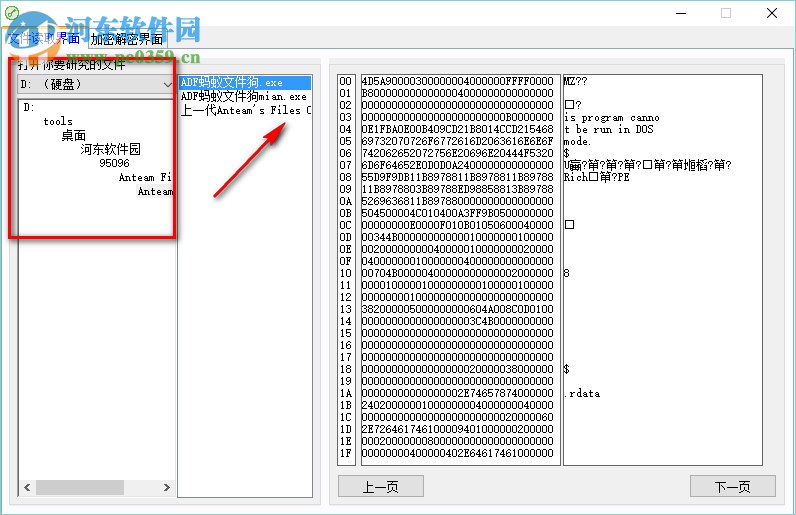Click hex row offset 0A
The image size is (796, 515).
coord(346,201)
